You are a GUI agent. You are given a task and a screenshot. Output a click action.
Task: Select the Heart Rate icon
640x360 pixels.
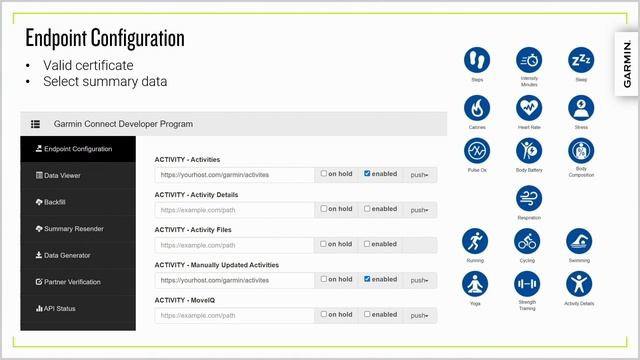[529, 108]
